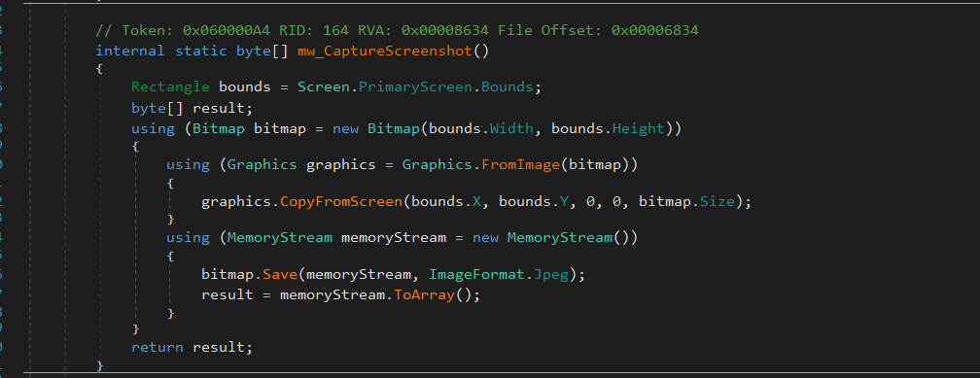
Task: Select the bitmap.Size property
Action: point(717,202)
